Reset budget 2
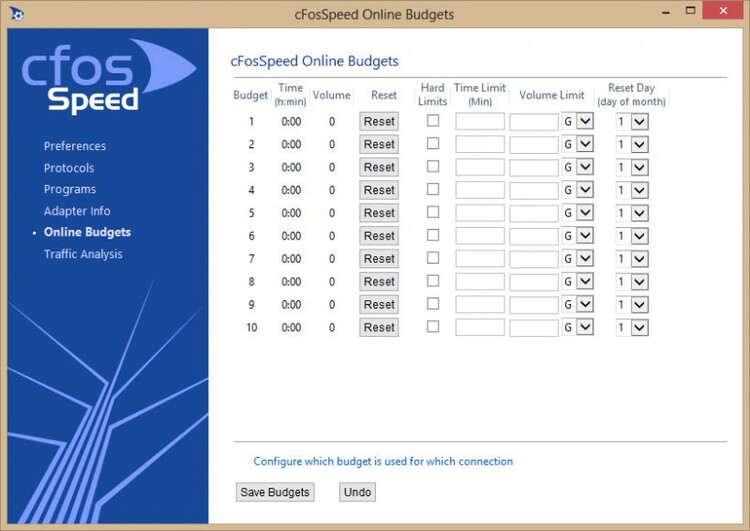The image size is (750, 531). [379, 144]
